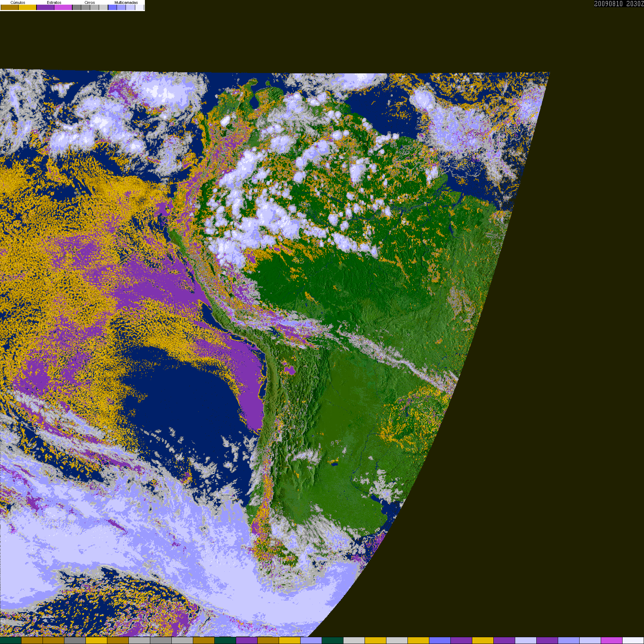This screenshot has width=644, height=644.
Task: Click the lightest gray Cirros legend swatch
Action: (x=103, y=7)
